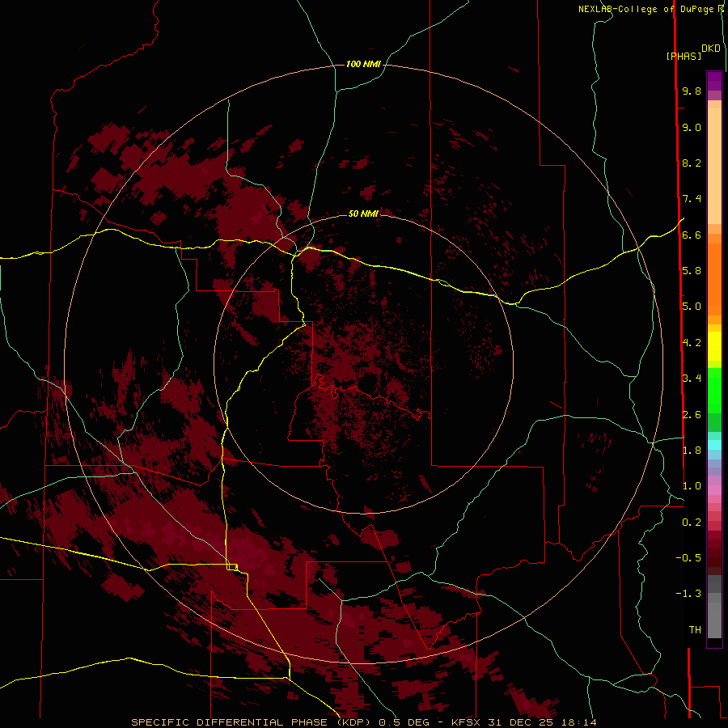
Task: Click the 9.8 scale value
Action: tap(692, 91)
